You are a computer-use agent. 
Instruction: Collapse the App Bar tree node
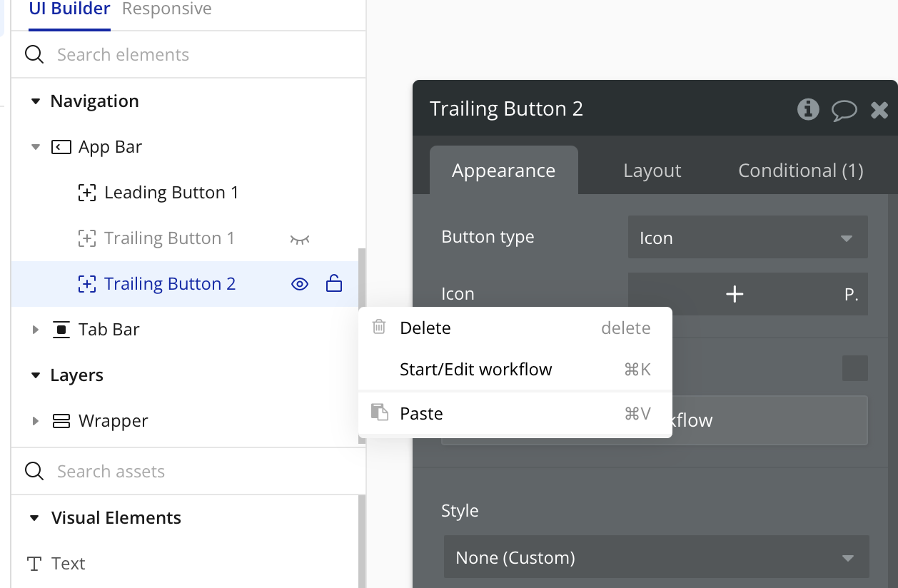click(36, 147)
